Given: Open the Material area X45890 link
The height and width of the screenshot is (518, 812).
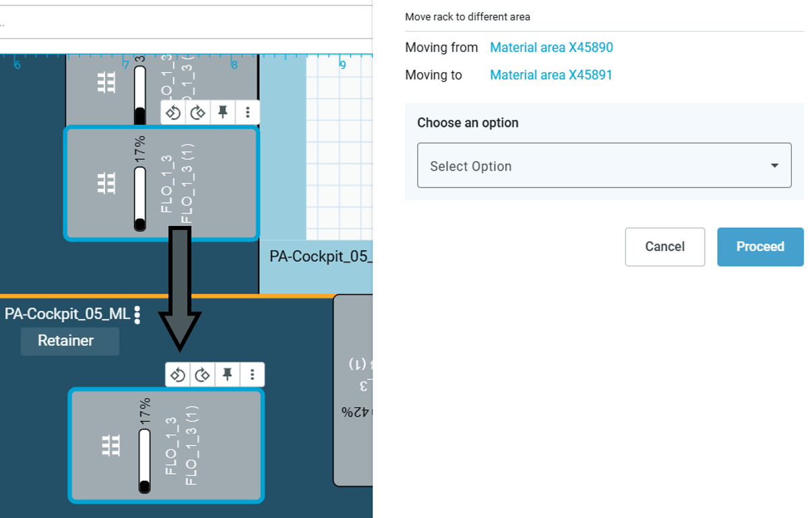Looking at the screenshot, I should tap(551, 48).
